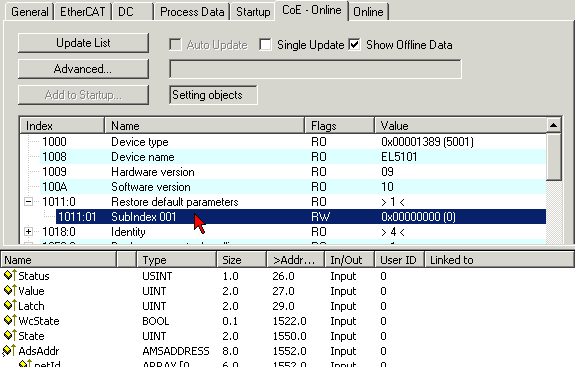This screenshot has width=575, height=367.
Task: Click the Flags column header
Action: [x=340, y=126]
